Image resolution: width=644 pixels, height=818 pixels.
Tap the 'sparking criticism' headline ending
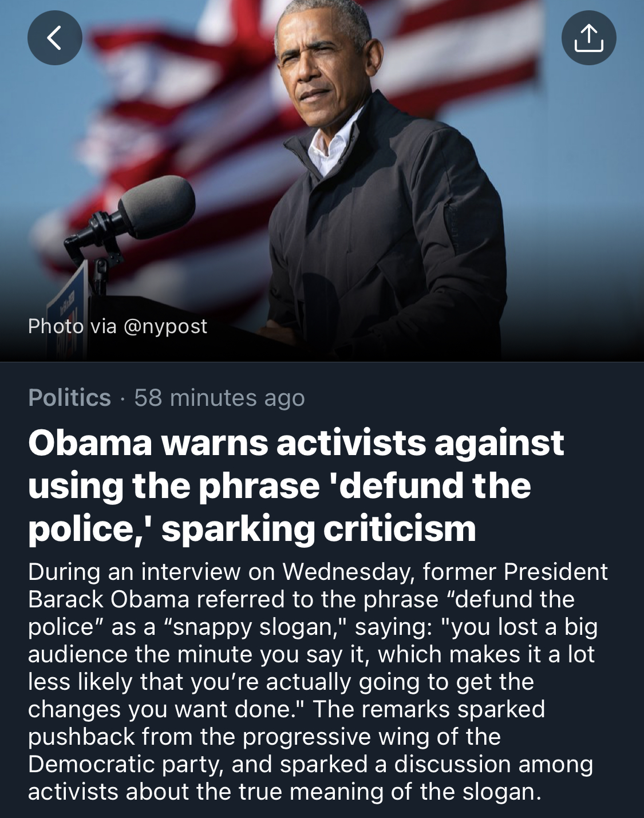[x=318, y=528]
